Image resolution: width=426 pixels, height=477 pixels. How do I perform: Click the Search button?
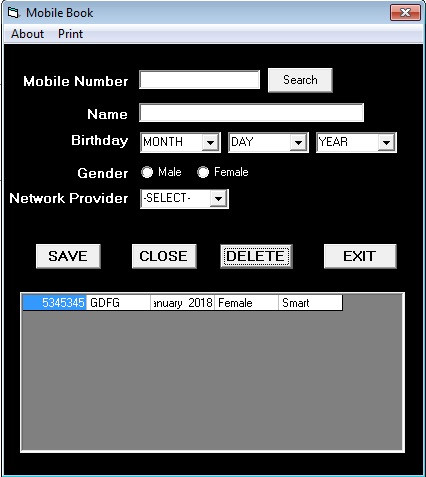tap(300, 80)
